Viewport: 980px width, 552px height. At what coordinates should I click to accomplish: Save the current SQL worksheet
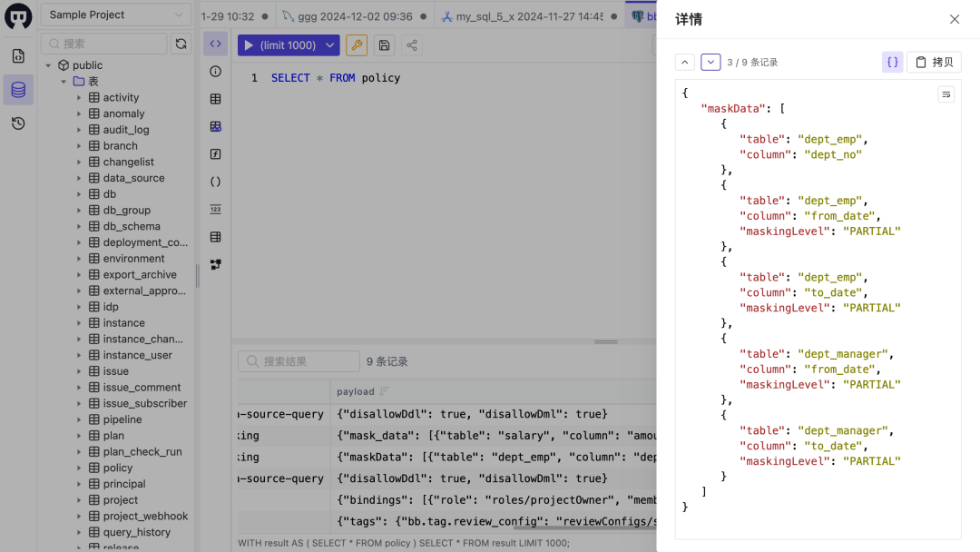click(x=385, y=45)
